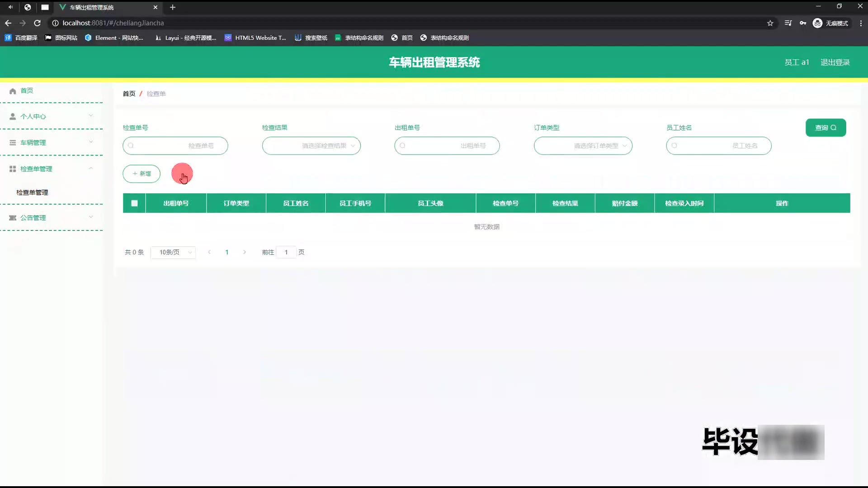Open the 10条/页 page size selector
The image size is (868, 488).
[x=173, y=252]
